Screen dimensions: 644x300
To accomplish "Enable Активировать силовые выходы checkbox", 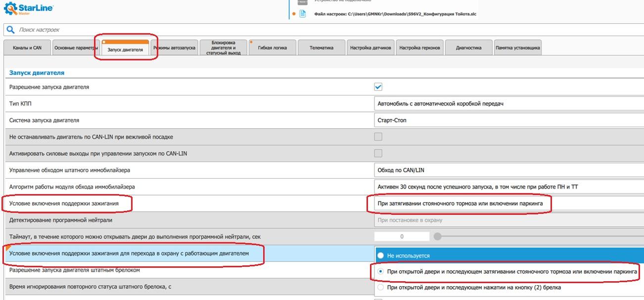I will pyautogui.click(x=378, y=153).
